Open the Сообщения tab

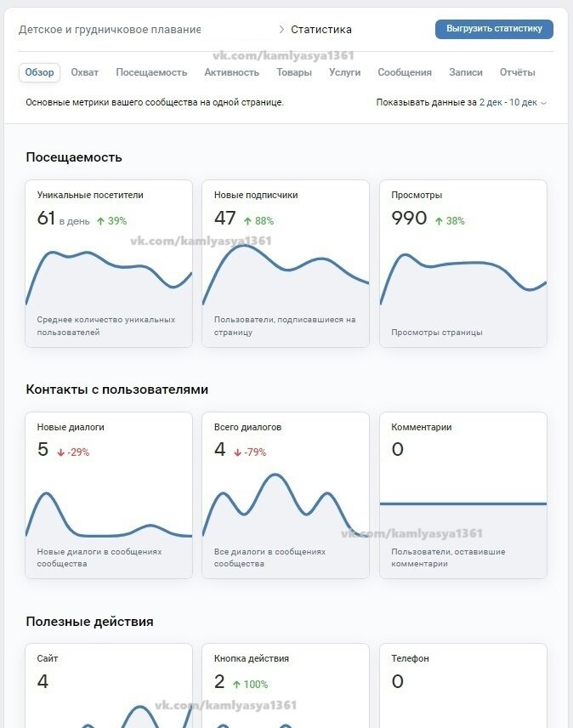[x=405, y=72]
